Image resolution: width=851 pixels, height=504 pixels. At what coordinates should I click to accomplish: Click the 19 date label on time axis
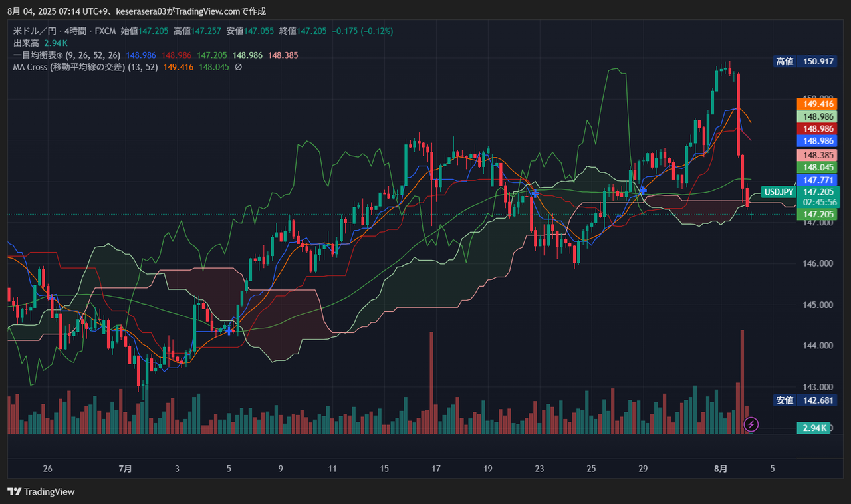(x=488, y=469)
